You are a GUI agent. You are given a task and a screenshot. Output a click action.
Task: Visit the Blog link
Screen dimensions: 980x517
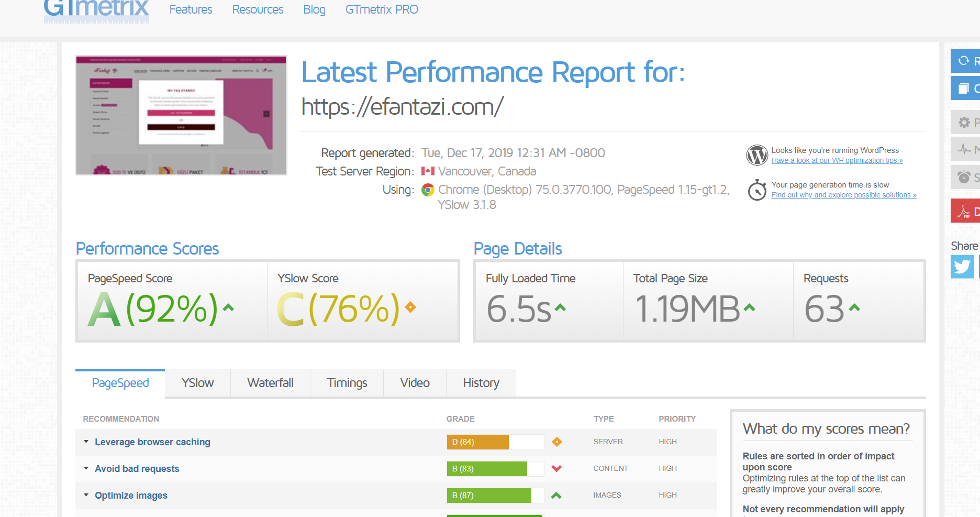(x=314, y=9)
